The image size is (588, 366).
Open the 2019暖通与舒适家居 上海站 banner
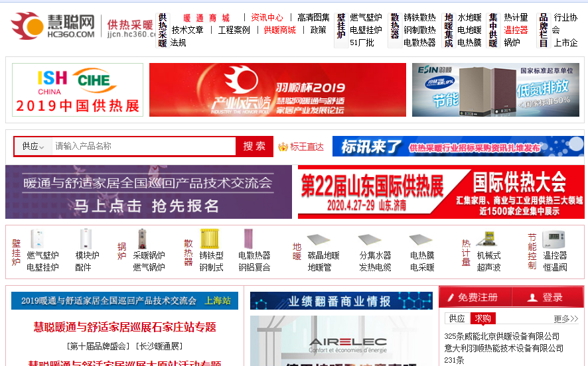[125, 300]
